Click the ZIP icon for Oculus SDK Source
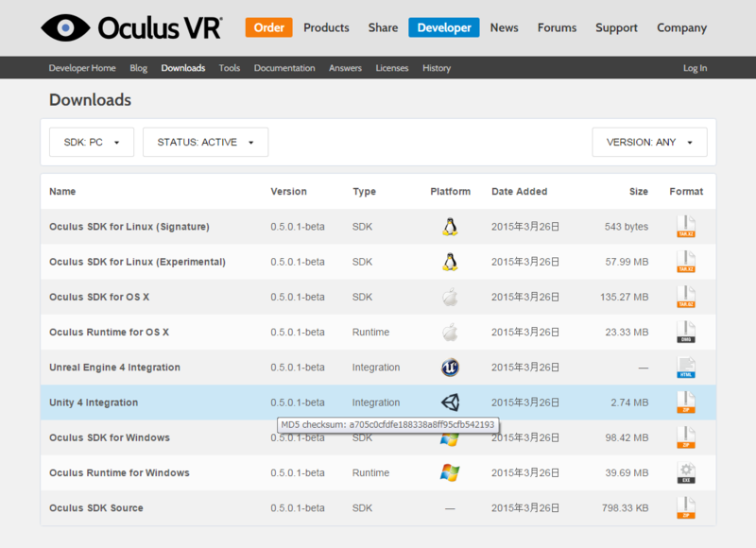756x548 pixels. tap(686, 508)
